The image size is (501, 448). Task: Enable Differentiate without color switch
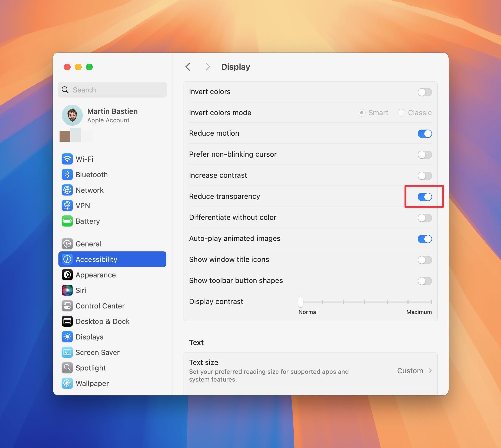pos(425,218)
